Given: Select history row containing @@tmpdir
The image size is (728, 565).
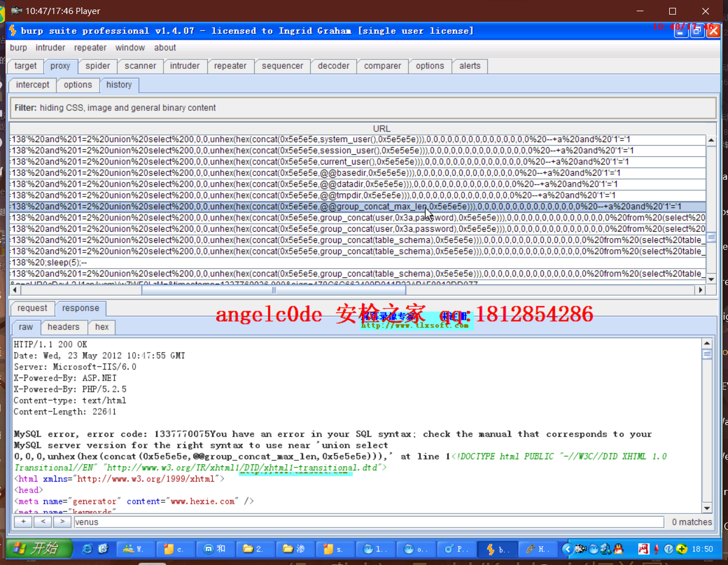Looking at the screenshot, I should [358, 195].
